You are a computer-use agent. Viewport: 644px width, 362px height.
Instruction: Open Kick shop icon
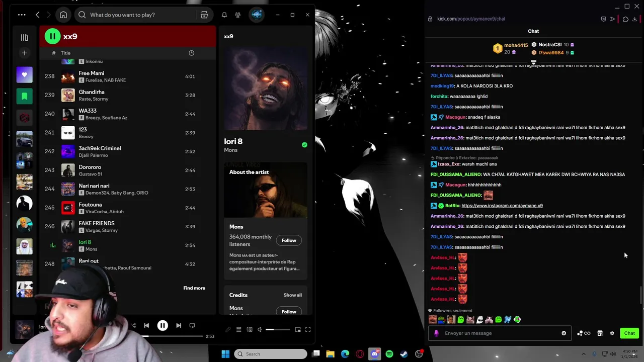pos(600,333)
